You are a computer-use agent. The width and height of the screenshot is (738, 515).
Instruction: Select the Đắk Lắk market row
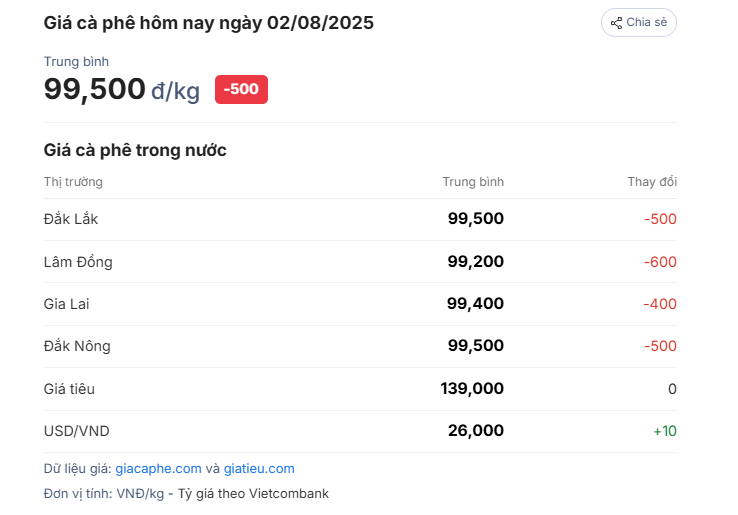click(360, 219)
